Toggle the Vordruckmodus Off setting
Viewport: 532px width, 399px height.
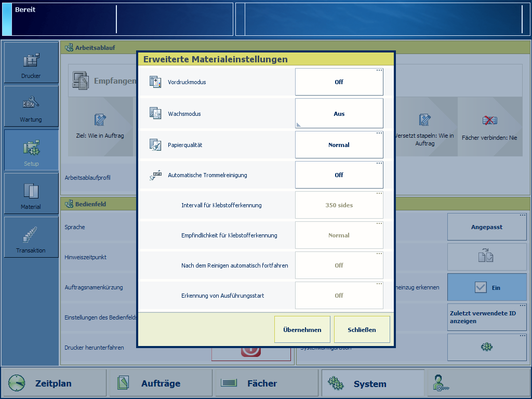[339, 82]
